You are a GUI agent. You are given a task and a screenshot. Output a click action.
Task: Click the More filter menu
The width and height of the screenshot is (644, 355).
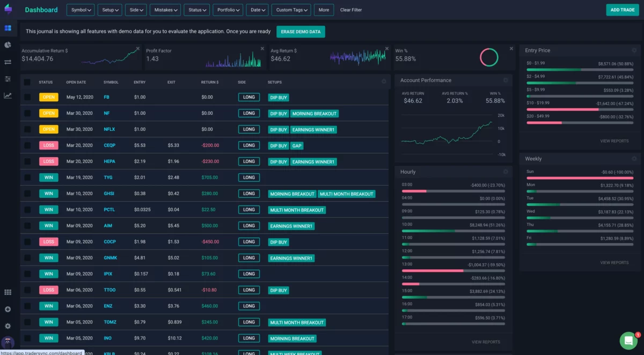pos(324,10)
